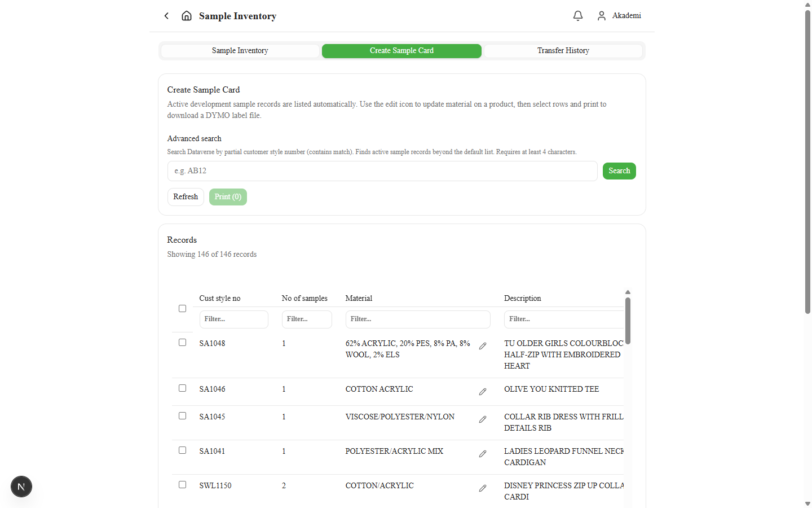Open notifications bell icon
Image resolution: width=812 pixels, height=508 pixels.
pos(578,16)
